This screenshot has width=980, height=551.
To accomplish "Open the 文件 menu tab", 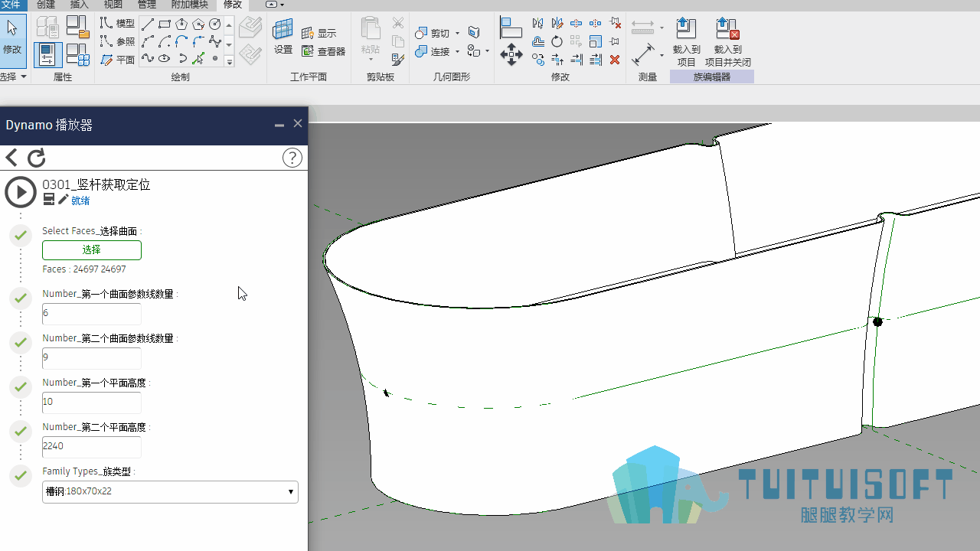I will coord(11,5).
